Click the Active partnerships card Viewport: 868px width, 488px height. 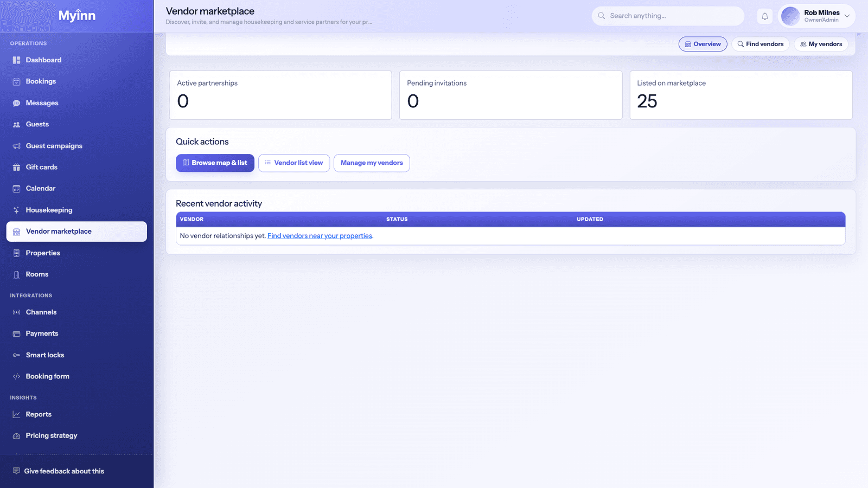280,95
